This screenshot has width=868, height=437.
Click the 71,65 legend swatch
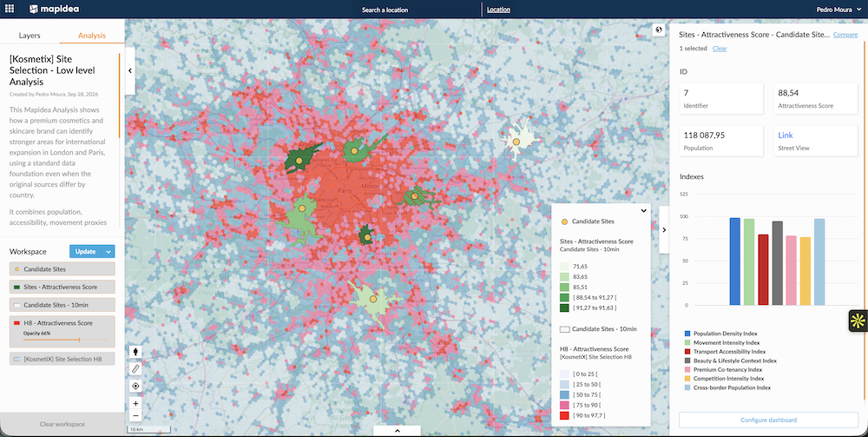point(565,267)
